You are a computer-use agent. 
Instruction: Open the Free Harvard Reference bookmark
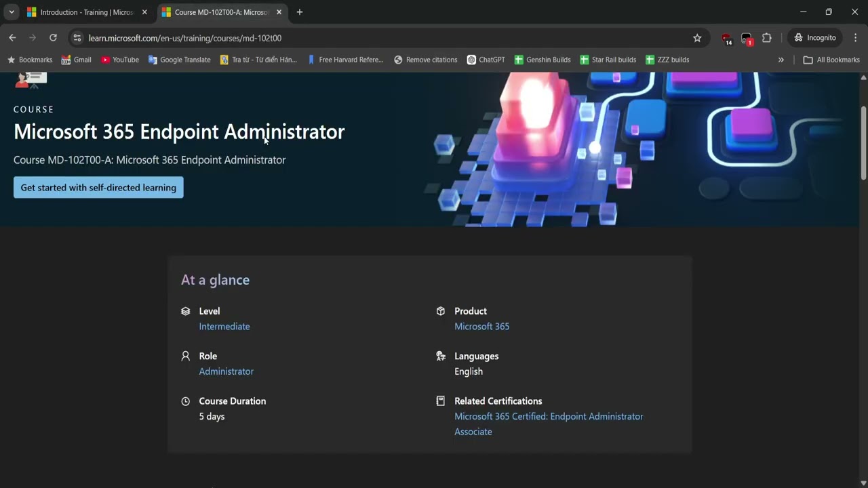pos(345,60)
